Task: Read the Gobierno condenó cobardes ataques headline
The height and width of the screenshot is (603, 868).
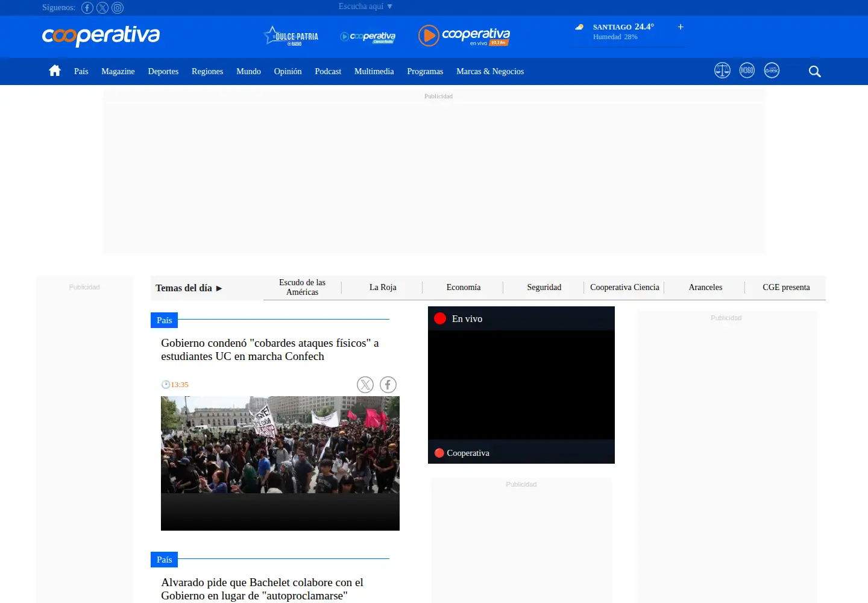Action: (x=270, y=350)
